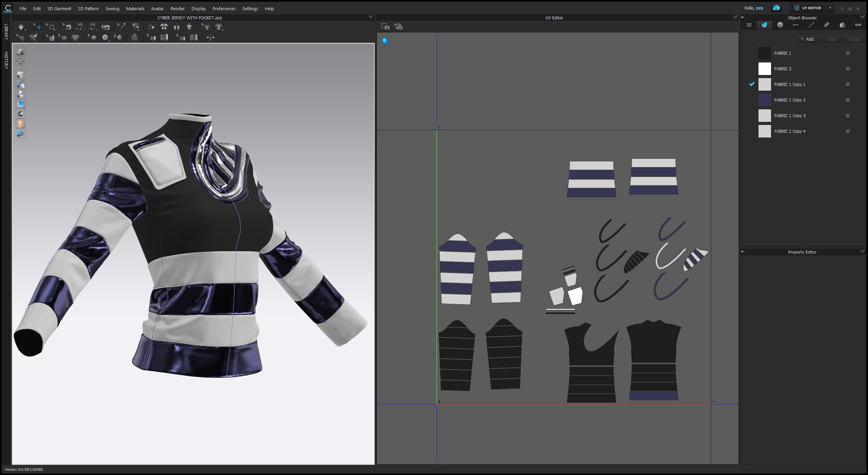Open the Fabric tab in Object Browser
This screenshot has height=475, width=868.
(x=764, y=25)
